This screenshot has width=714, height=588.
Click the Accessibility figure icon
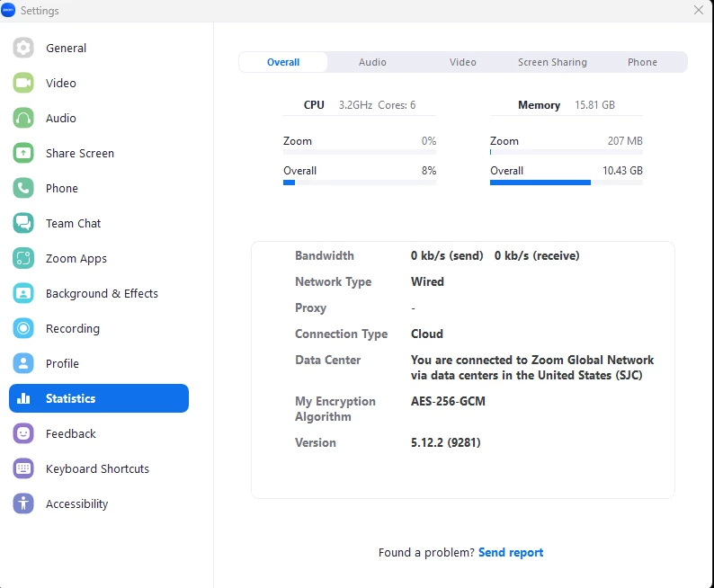23,503
